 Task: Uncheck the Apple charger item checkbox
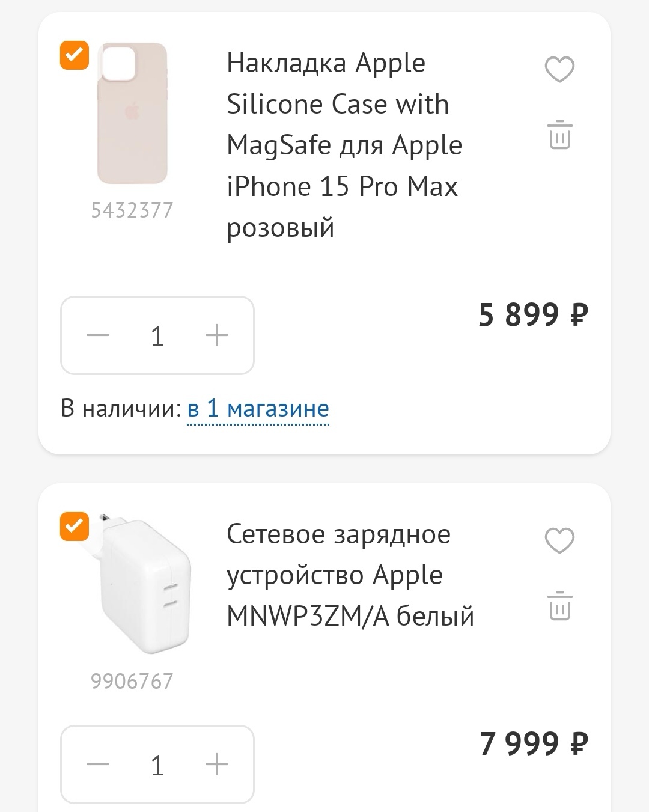pyautogui.click(x=75, y=527)
